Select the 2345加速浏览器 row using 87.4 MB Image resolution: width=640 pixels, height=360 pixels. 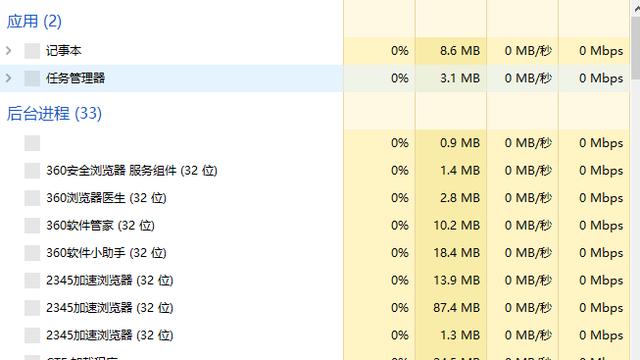(109, 307)
